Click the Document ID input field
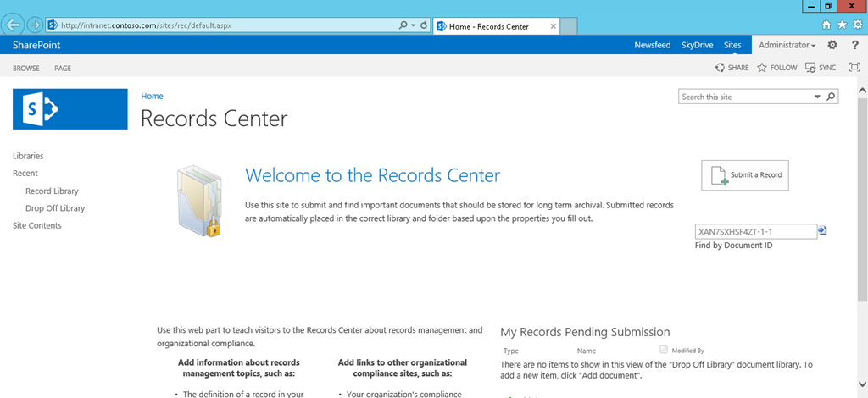This screenshot has height=398, width=868. coord(754,231)
